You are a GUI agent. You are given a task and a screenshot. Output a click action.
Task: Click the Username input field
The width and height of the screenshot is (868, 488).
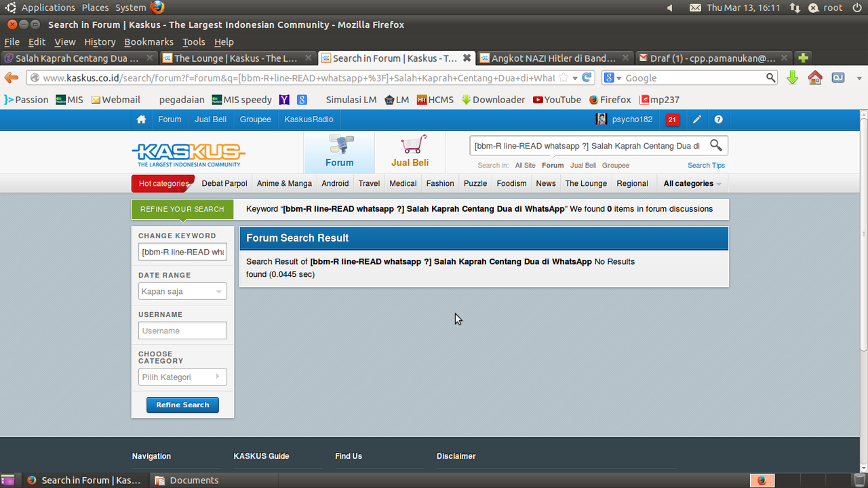(182, 331)
